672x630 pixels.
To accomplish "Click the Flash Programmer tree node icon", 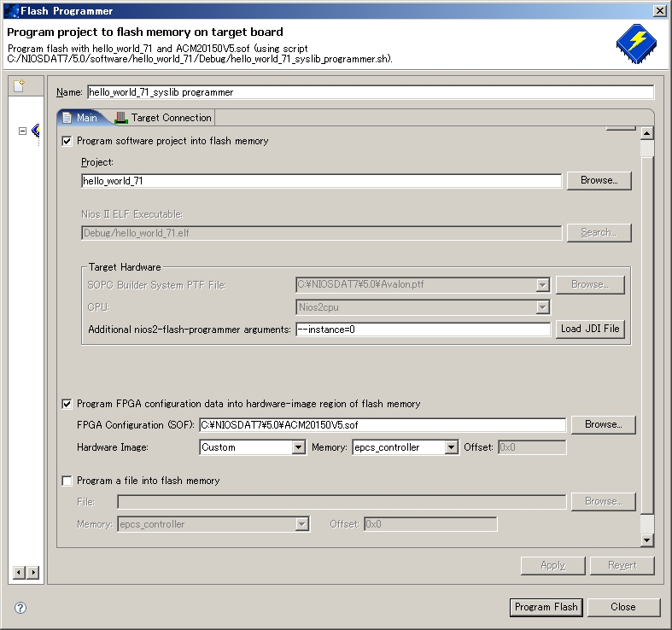I will pos(36,131).
